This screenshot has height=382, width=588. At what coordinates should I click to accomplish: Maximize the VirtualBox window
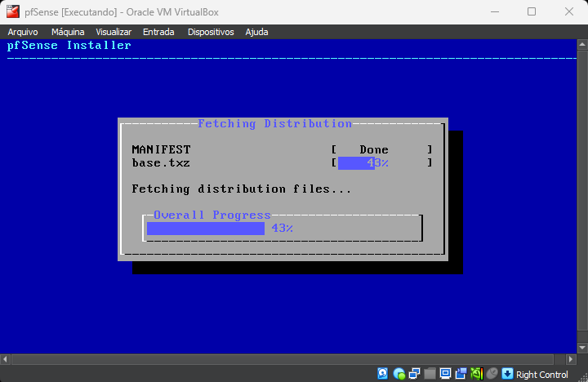[x=532, y=11]
